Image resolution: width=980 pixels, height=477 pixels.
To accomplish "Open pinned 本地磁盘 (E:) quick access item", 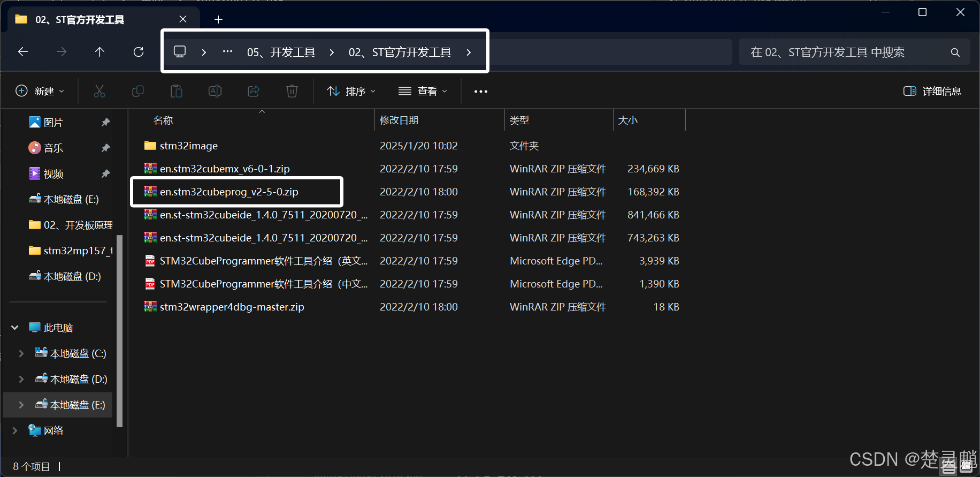I will (64, 200).
